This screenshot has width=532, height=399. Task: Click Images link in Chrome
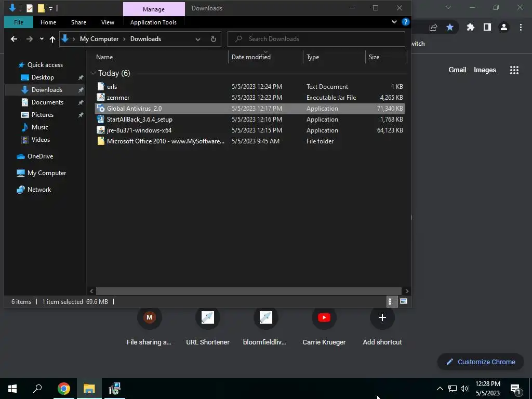pos(485,70)
